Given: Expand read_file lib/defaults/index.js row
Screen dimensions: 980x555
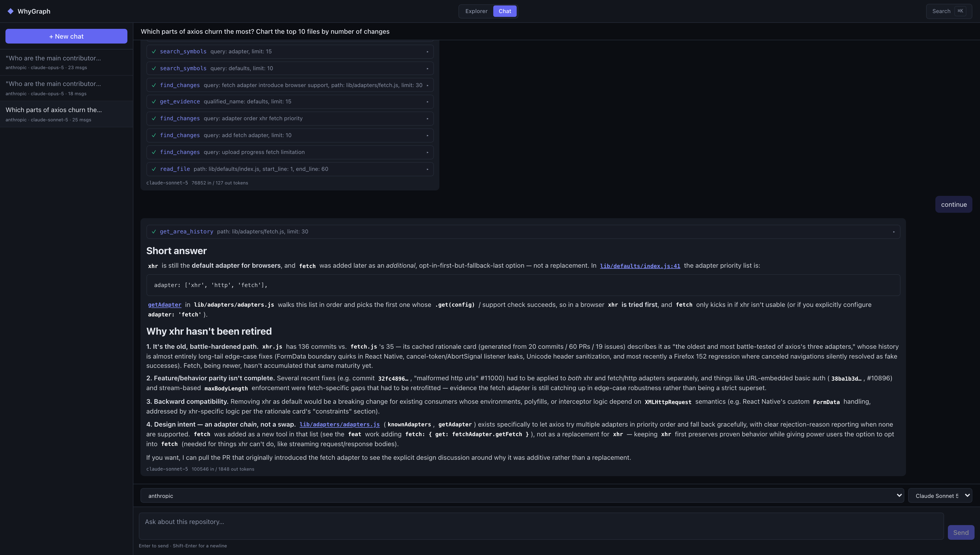Looking at the screenshot, I should tap(290, 169).
